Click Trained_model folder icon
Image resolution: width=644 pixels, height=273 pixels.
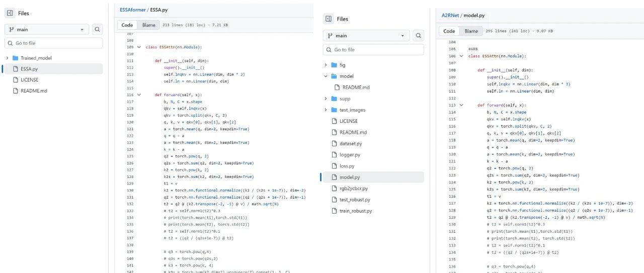click(16, 58)
